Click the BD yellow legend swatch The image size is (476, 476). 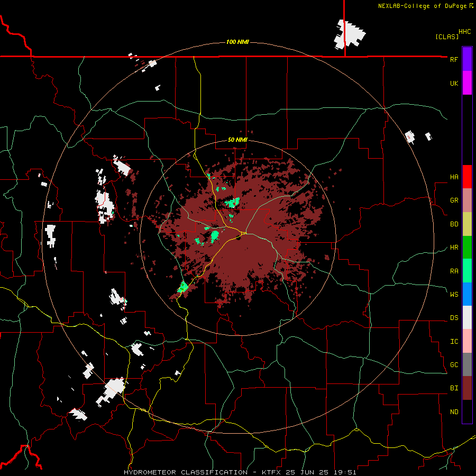[467, 224]
